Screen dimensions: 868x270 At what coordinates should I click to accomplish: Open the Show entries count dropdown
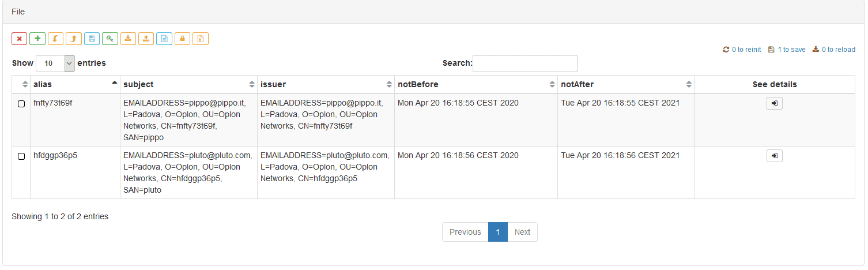(55, 63)
